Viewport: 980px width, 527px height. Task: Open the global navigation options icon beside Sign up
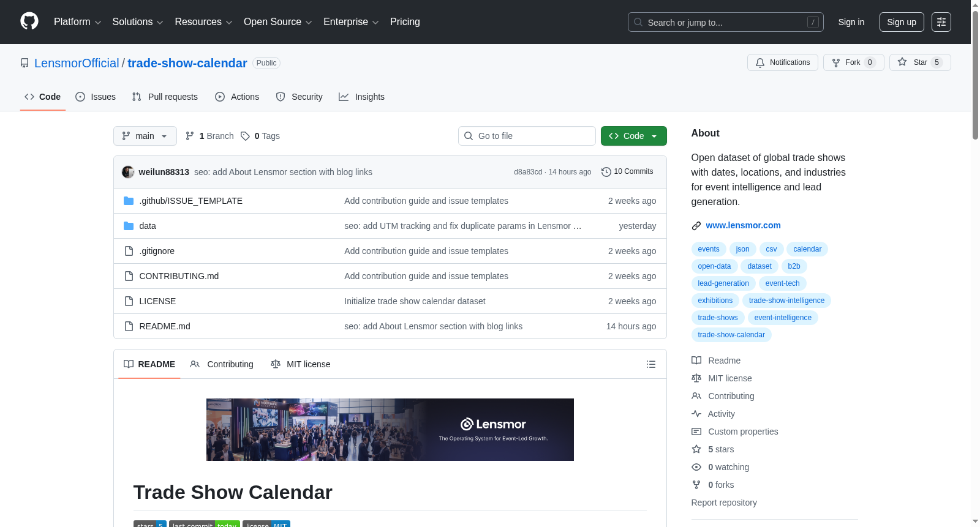tap(941, 22)
